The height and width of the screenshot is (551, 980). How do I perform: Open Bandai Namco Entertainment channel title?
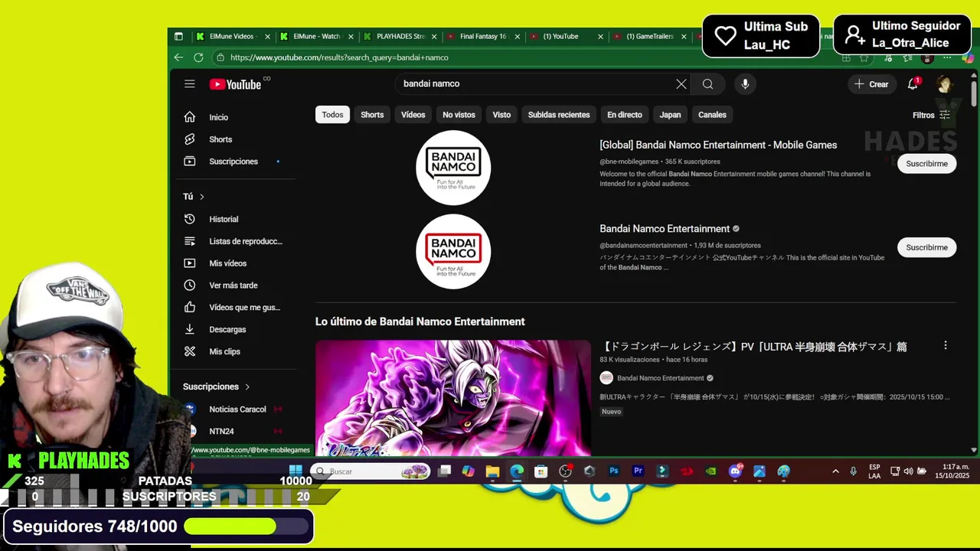(665, 229)
